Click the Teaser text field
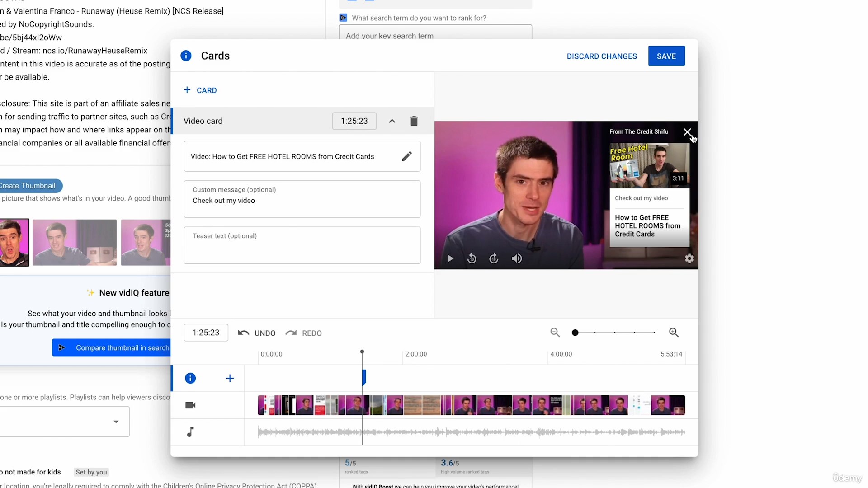The height and width of the screenshot is (488, 868). coord(302,245)
